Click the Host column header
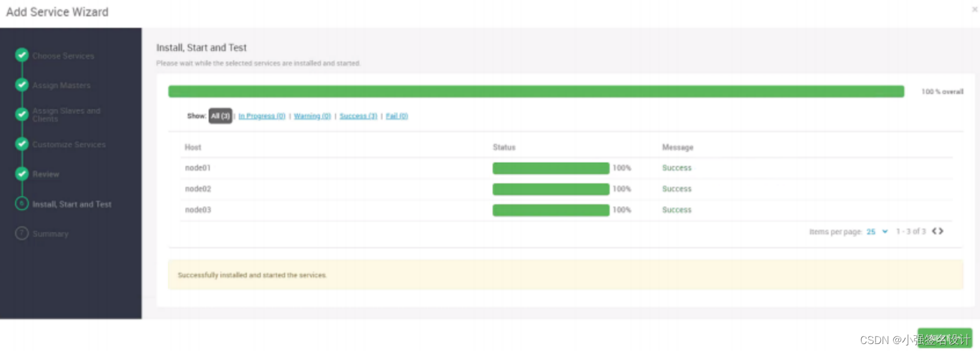The width and height of the screenshot is (980, 351). click(193, 147)
